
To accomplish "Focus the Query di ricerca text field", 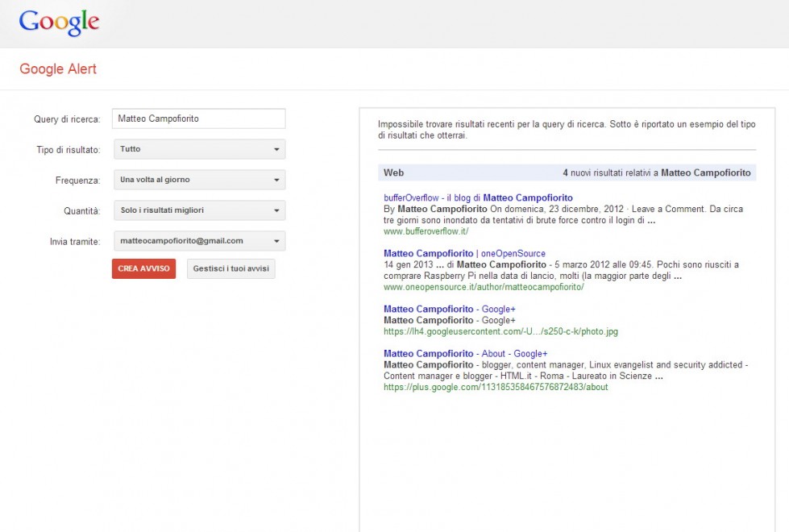I will (x=199, y=118).
